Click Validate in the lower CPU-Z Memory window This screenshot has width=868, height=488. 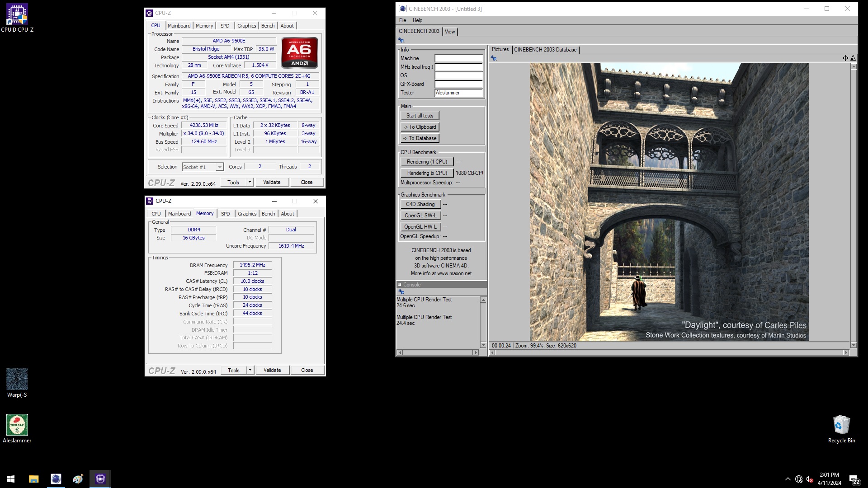point(272,370)
